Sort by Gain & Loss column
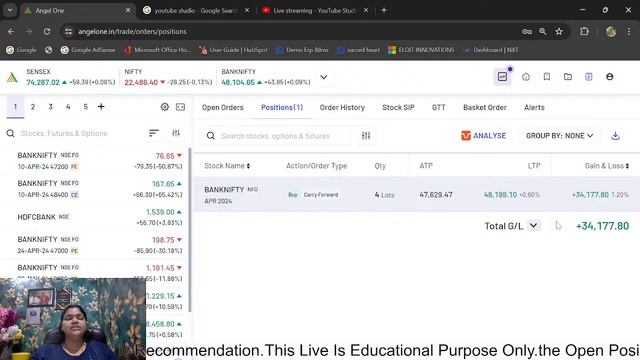 coord(607,166)
